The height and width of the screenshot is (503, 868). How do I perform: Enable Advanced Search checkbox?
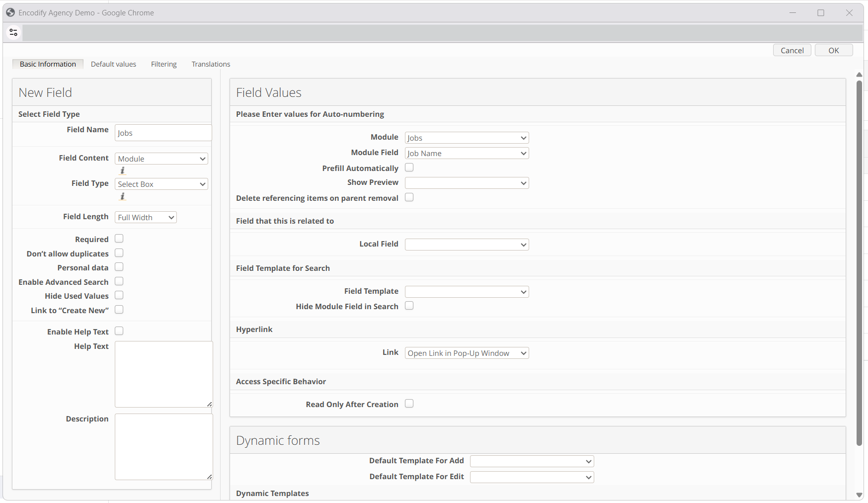coord(119,281)
